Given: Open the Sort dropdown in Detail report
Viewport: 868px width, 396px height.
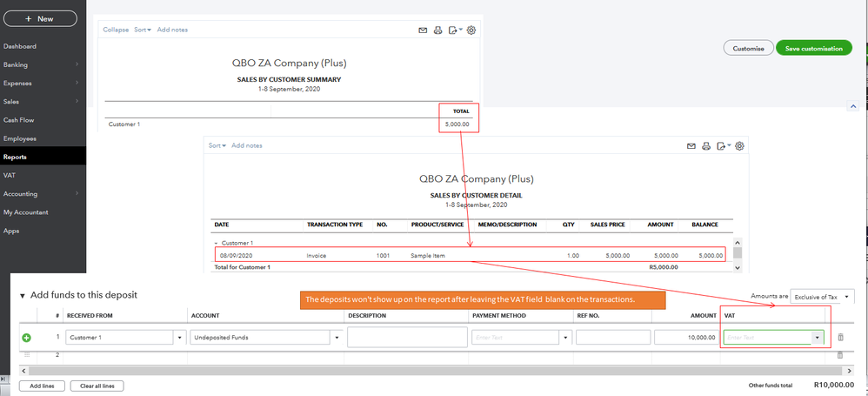Looking at the screenshot, I should [217, 145].
